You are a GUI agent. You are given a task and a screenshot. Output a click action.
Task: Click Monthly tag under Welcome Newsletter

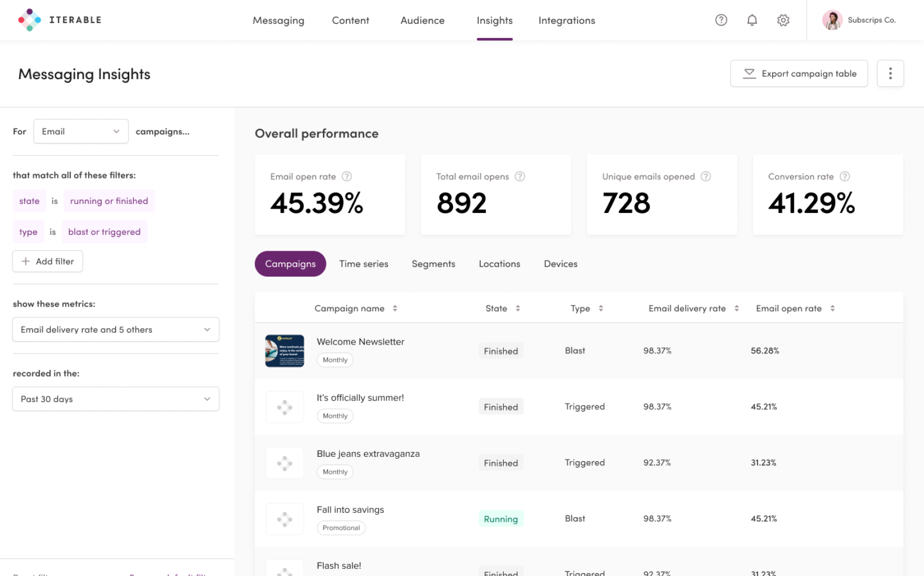coord(335,360)
